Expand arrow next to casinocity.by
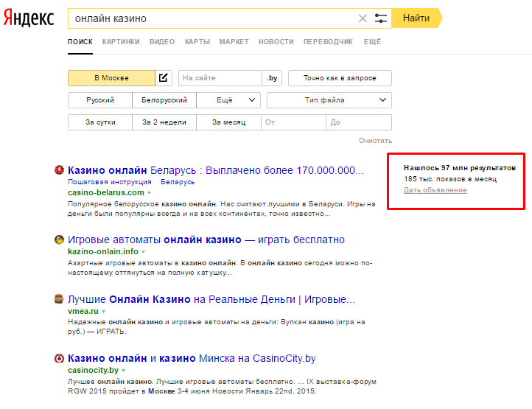The height and width of the screenshot is (409, 532). click(124, 370)
